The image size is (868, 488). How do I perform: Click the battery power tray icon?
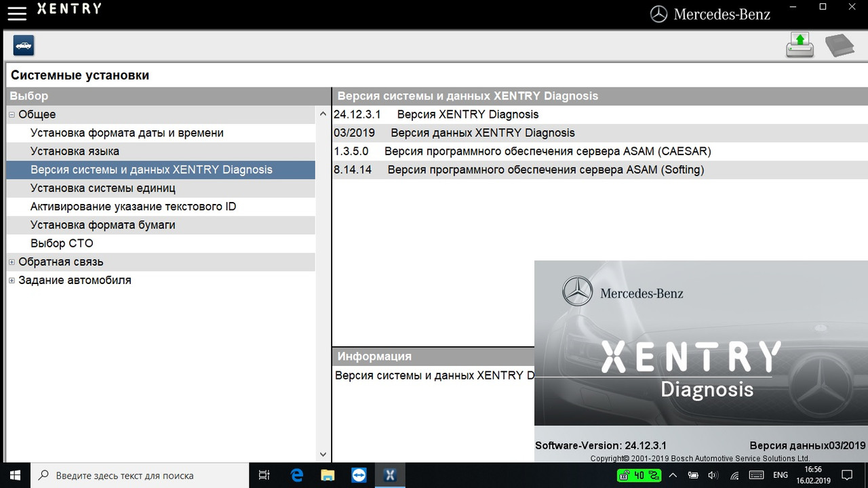[692, 475]
